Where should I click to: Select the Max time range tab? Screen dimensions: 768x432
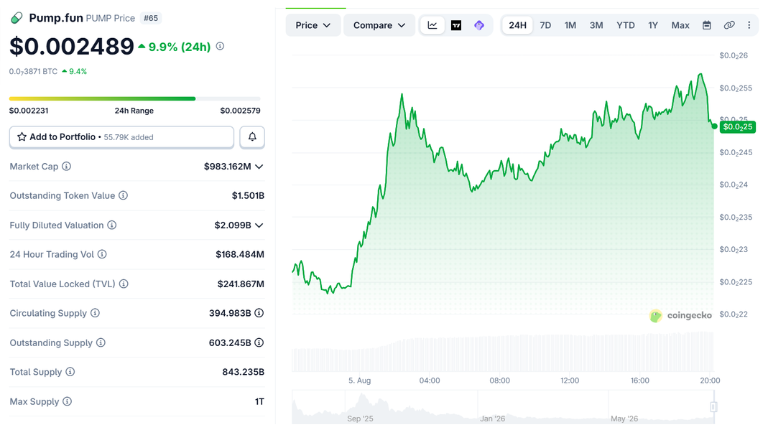[680, 25]
